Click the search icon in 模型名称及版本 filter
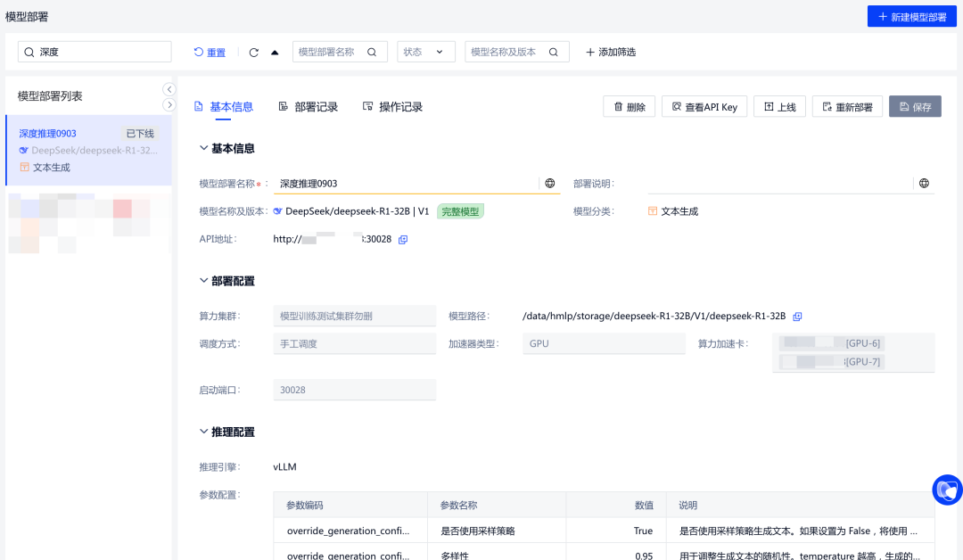Image resolution: width=963 pixels, height=560 pixels. [554, 52]
